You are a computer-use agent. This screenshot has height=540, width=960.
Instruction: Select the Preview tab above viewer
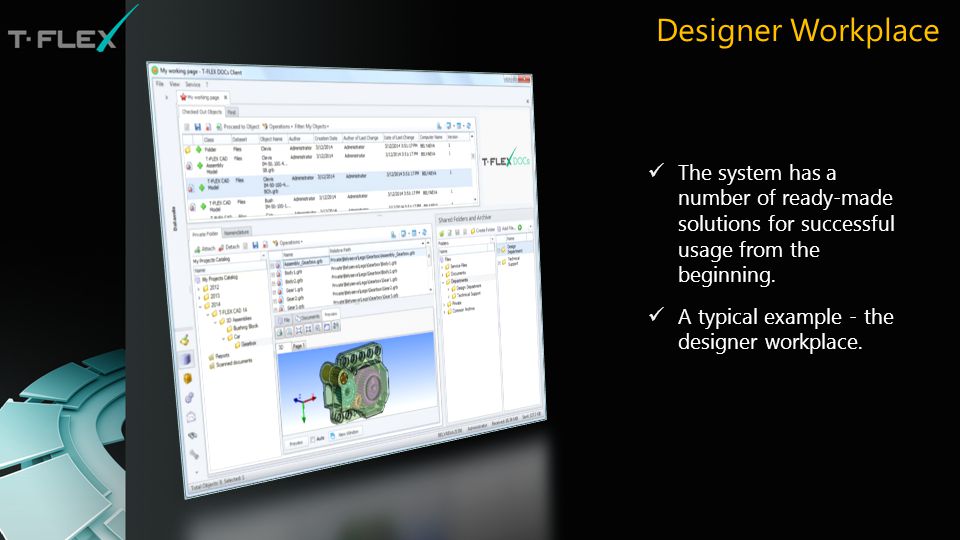(331, 314)
